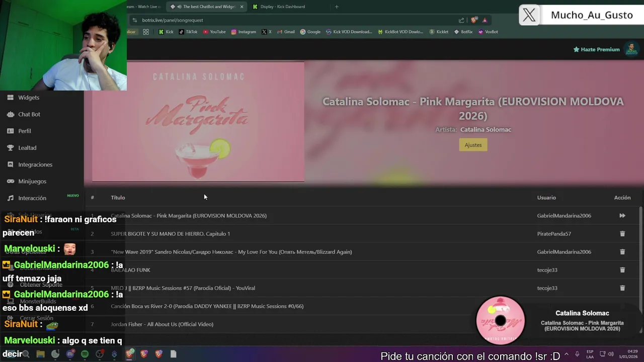The width and height of the screenshot is (644, 362).
Task: Remove the New Wave 2019 song request
Action: pyautogui.click(x=622, y=252)
